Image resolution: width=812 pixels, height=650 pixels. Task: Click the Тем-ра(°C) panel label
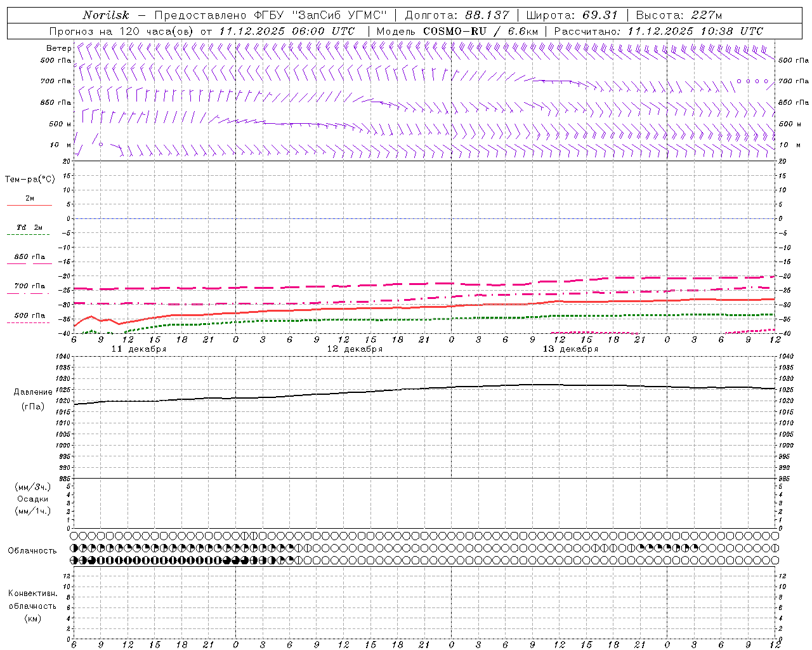30,180
